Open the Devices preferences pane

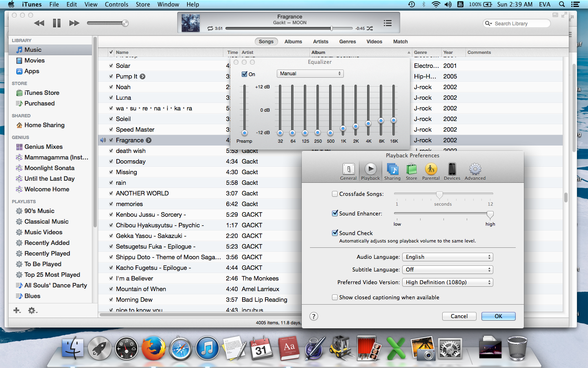pyautogui.click(x=452, y=171)
